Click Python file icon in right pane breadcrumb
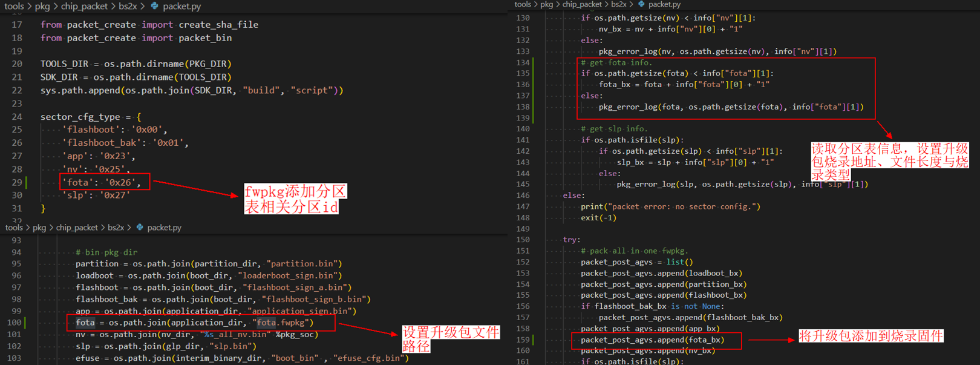 point(641,4)
